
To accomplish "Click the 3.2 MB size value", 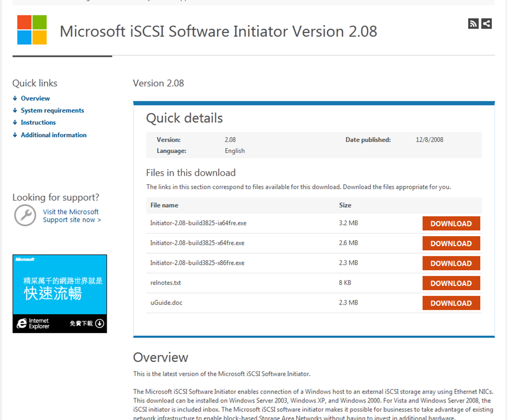I will tap(348, 223).
